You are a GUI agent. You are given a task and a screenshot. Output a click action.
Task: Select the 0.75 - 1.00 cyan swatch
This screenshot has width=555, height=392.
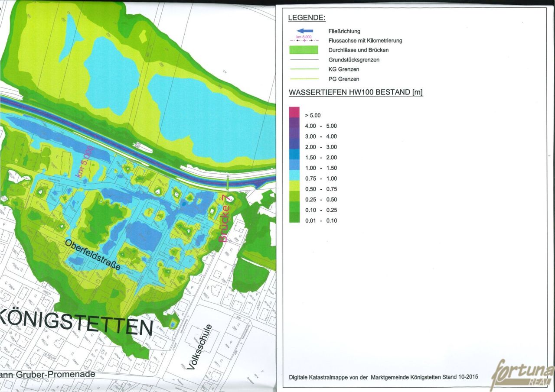tap(294, 178)
